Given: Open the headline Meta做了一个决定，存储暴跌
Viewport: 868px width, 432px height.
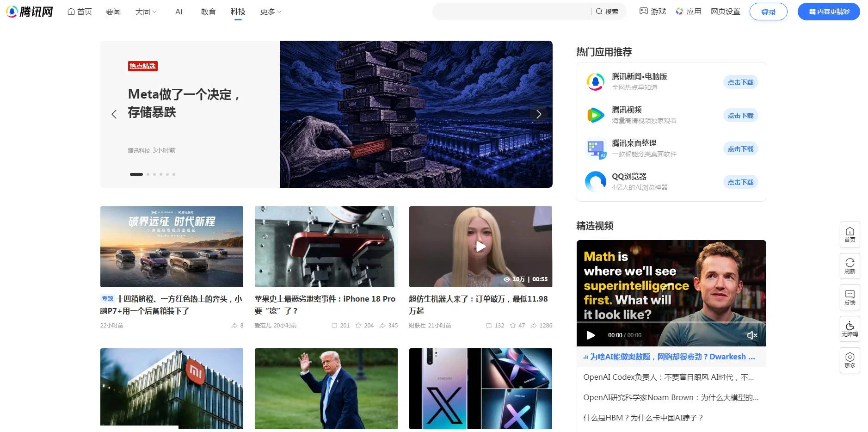Looking at the screenshot, I should click(184, 103).
